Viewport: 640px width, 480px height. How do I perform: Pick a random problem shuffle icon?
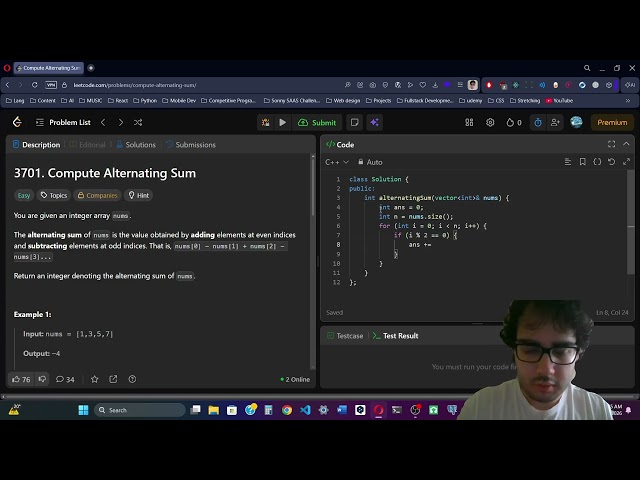point(138,122)
